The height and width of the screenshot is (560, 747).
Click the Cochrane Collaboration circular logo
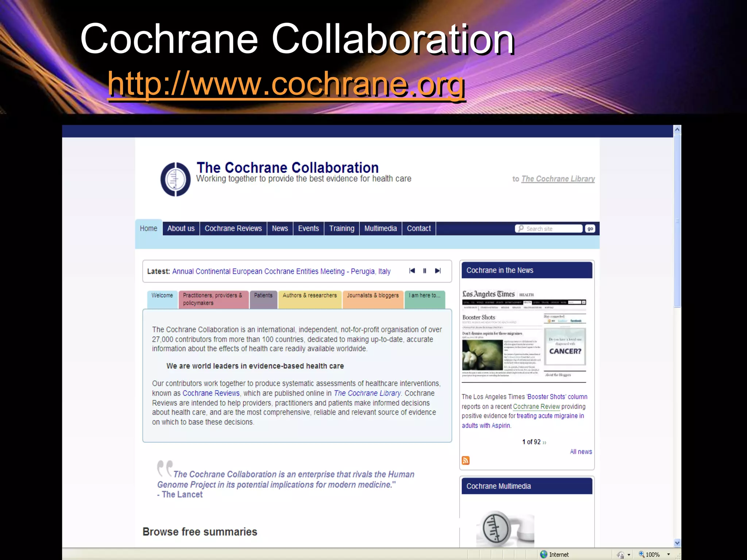175,179
